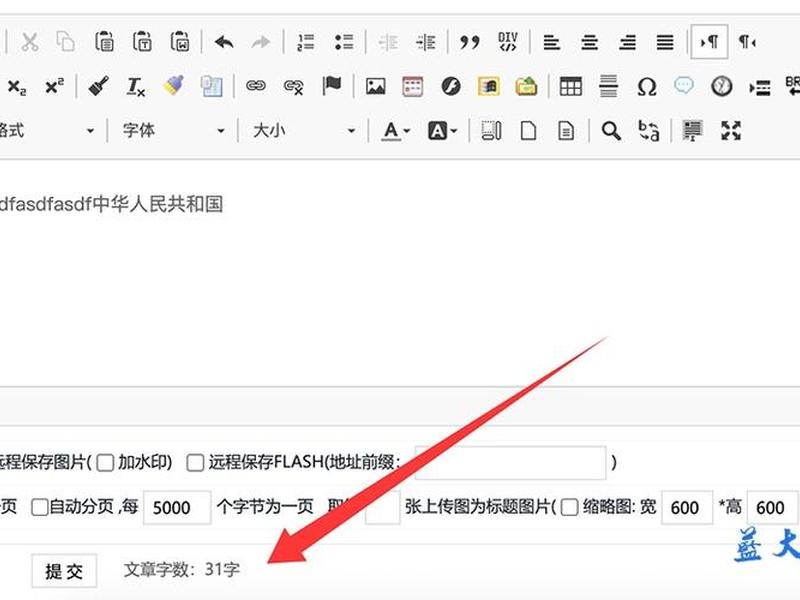The image size is (800, 600).
Task: Insert an image
Action: [376, 86]
